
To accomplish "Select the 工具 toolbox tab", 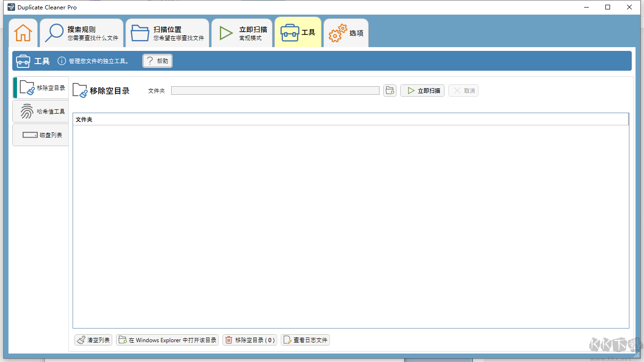I will (x=298, y=32).
